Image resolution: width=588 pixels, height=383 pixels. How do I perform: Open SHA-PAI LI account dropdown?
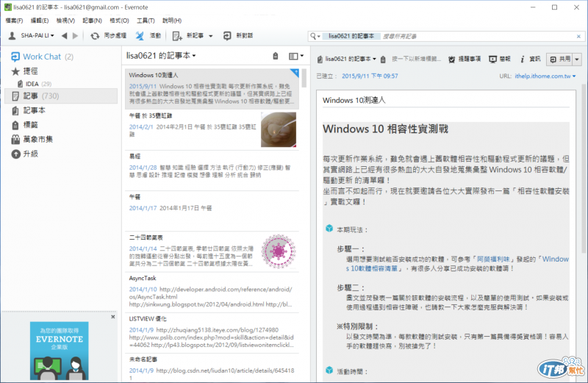coord(32,35)
